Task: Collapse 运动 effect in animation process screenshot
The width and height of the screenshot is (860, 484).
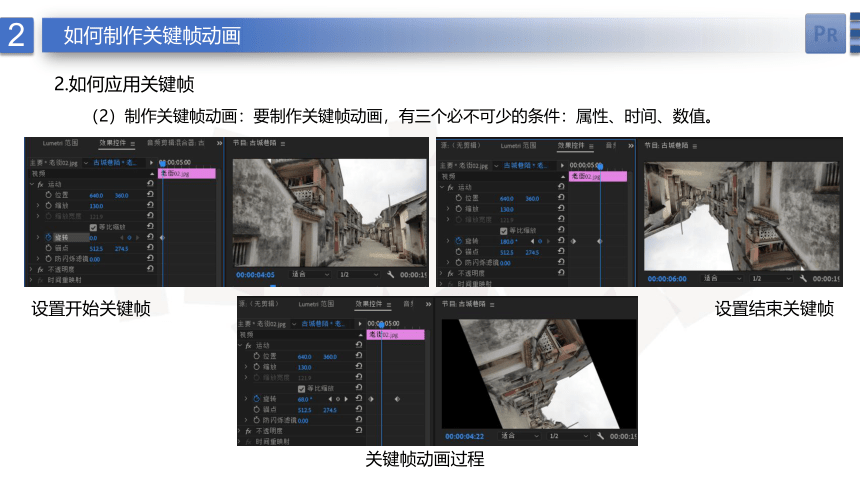Action: (240, 346)
